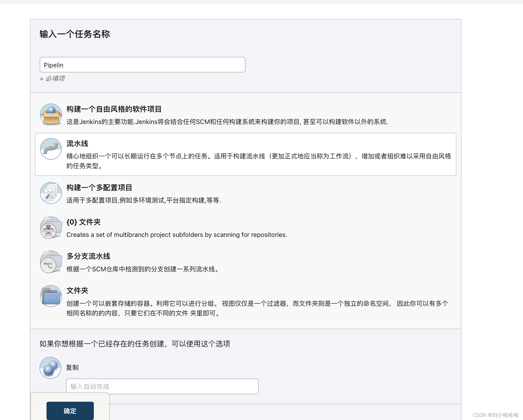Image resolution: width=523 pixels, height=420 pixels.
Task: Click the task name input field
Action: tap(142, 65)
